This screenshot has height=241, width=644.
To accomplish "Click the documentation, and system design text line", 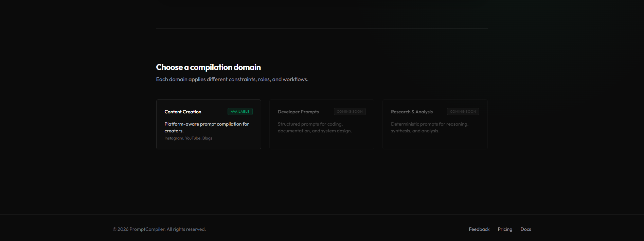I will click(315, 131).
